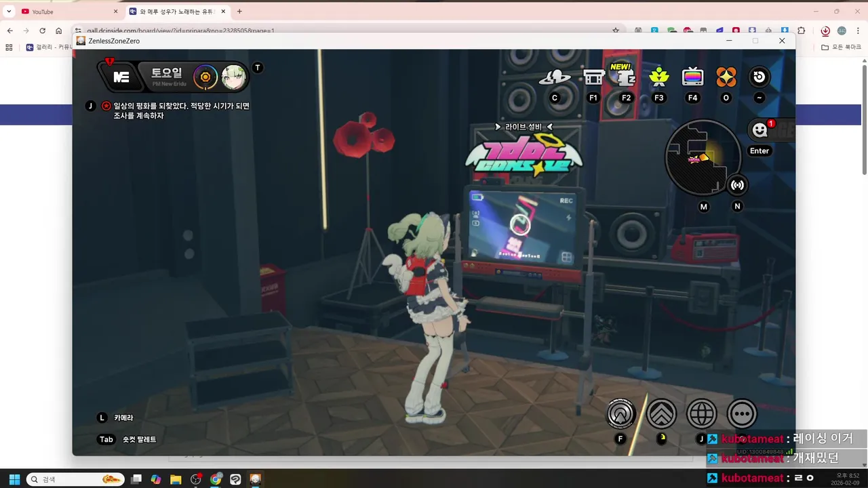Open OBS Studio from the taskbar
This screenshot has height=488, width=868.
click(196, 479)
